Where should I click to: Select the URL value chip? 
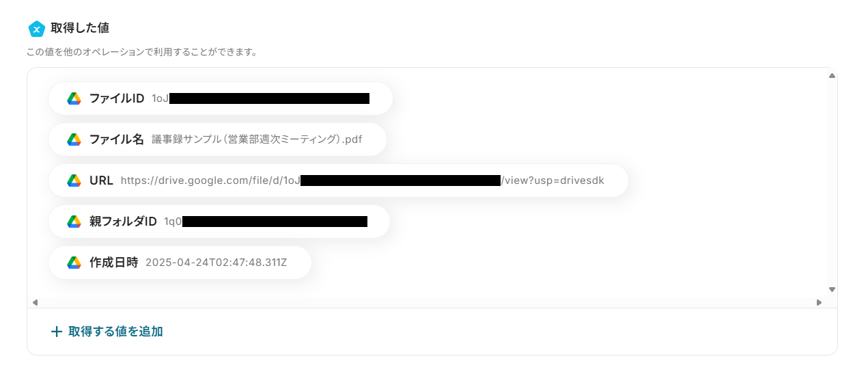338,181
